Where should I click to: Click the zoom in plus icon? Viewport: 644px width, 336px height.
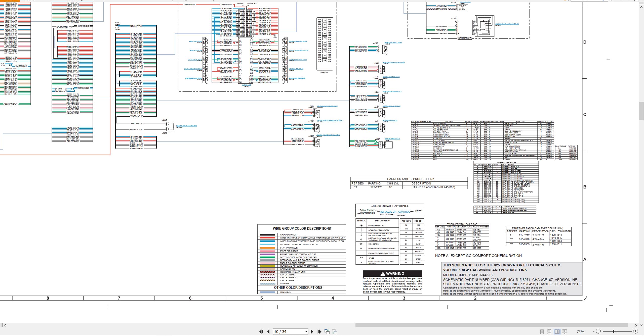pos(636,331)
